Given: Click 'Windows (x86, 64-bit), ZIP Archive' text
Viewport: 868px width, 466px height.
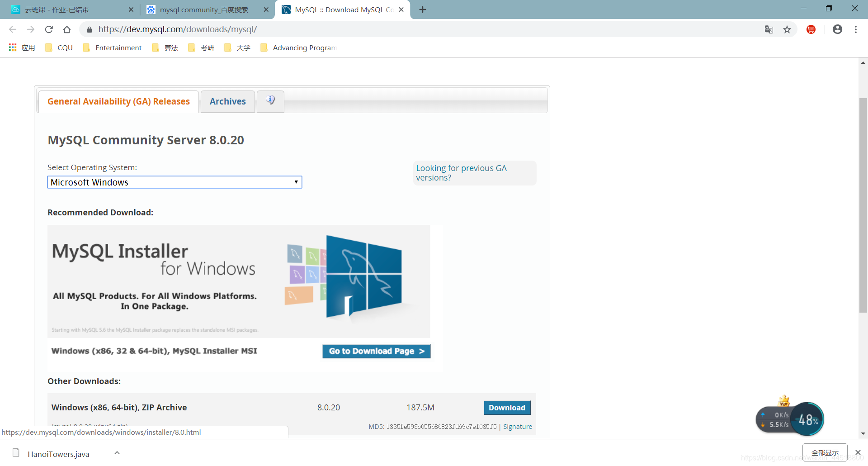Looking at the screenshot, I should 119,407.
